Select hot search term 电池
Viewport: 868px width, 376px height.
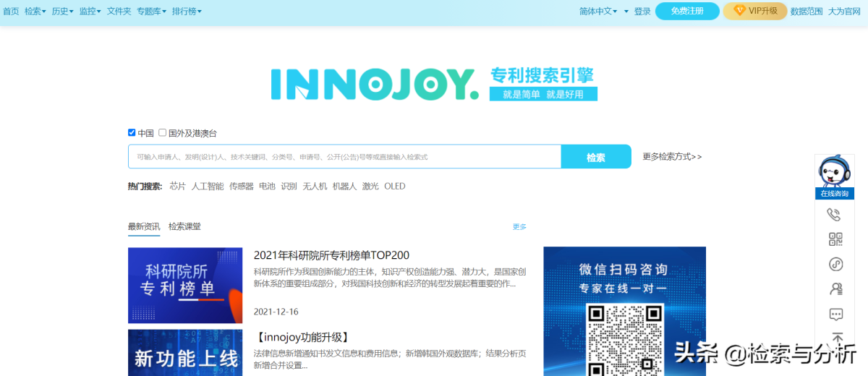click(x=267, y=186)
